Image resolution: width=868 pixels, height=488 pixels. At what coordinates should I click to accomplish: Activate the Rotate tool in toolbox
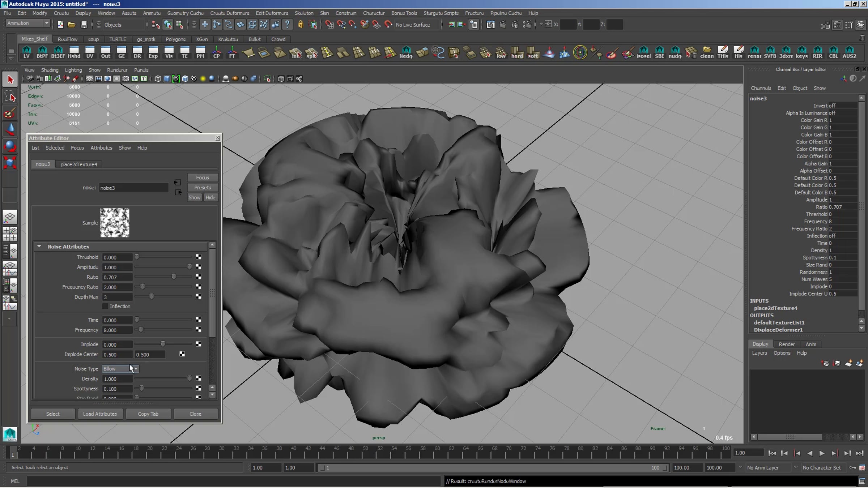[x=10, y=146]
